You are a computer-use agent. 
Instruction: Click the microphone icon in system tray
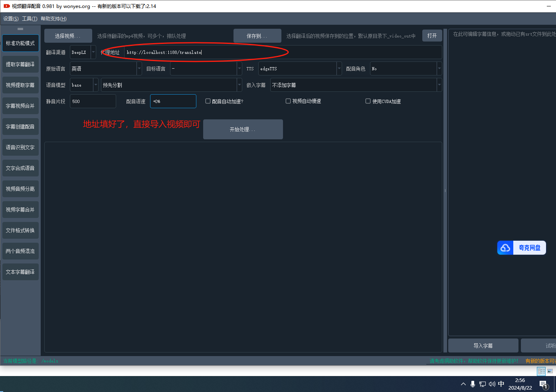click(473, 384)
